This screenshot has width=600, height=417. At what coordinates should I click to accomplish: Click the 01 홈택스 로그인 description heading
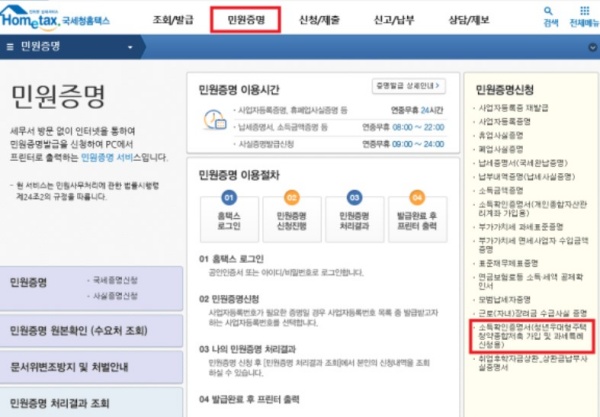[231, 259]
